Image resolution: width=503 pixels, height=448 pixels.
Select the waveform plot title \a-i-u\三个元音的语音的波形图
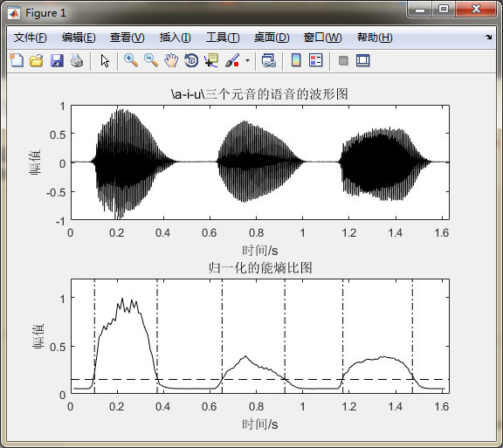[259, 94]
